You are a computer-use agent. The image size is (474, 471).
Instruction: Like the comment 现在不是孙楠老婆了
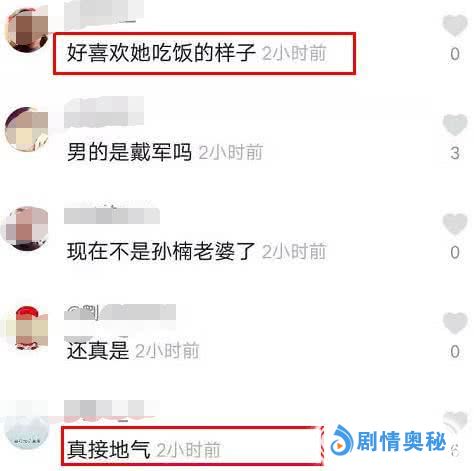[455, 224]
